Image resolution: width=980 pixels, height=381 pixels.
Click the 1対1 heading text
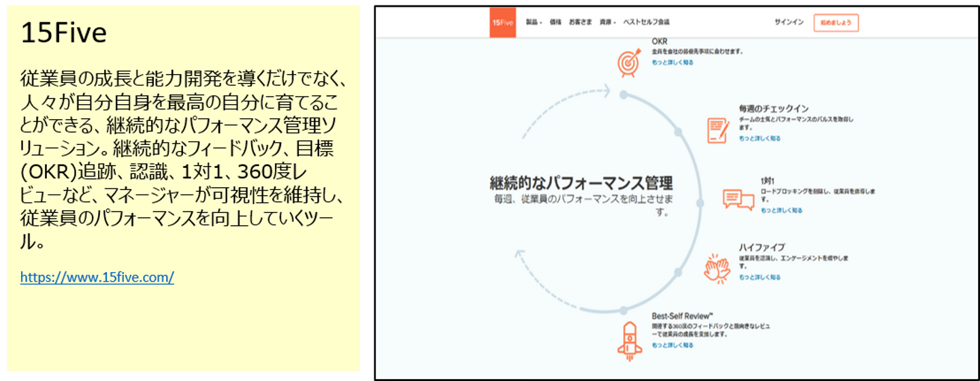pos(768,181)
